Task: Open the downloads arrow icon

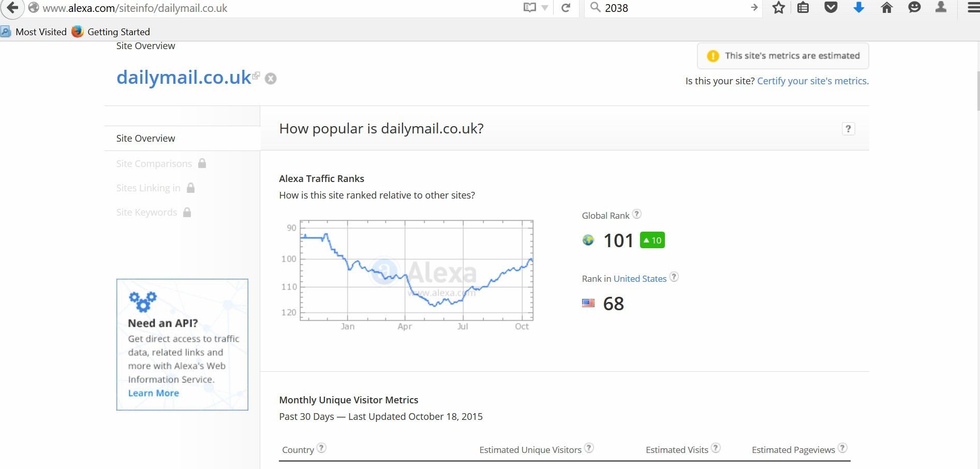Action: (x=858, y=8)
